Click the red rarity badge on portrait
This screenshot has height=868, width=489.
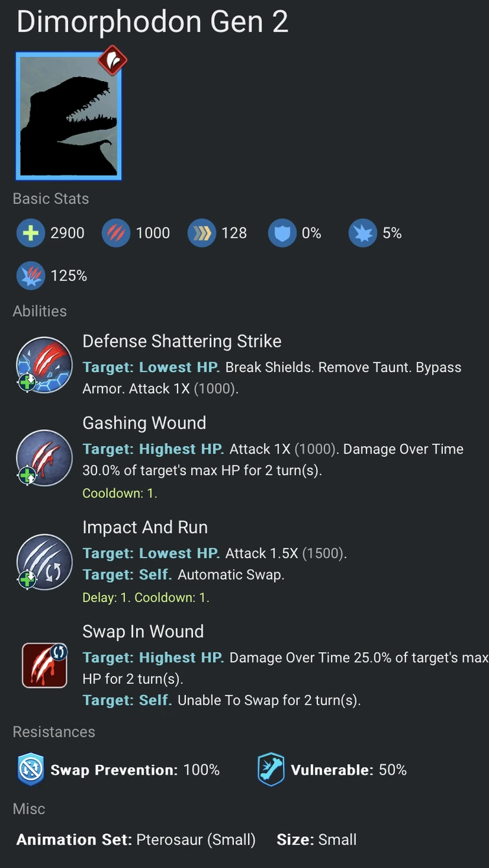coord(112,60)
